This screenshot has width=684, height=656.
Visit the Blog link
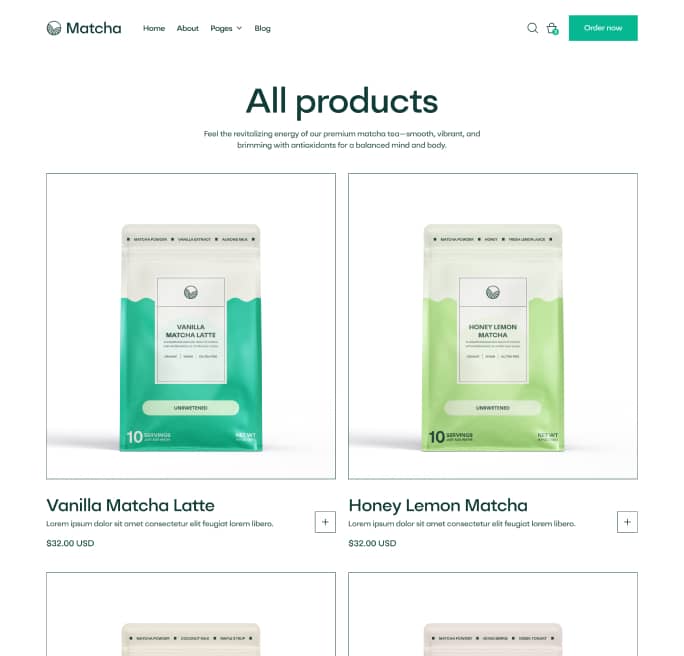click(263, 28)
